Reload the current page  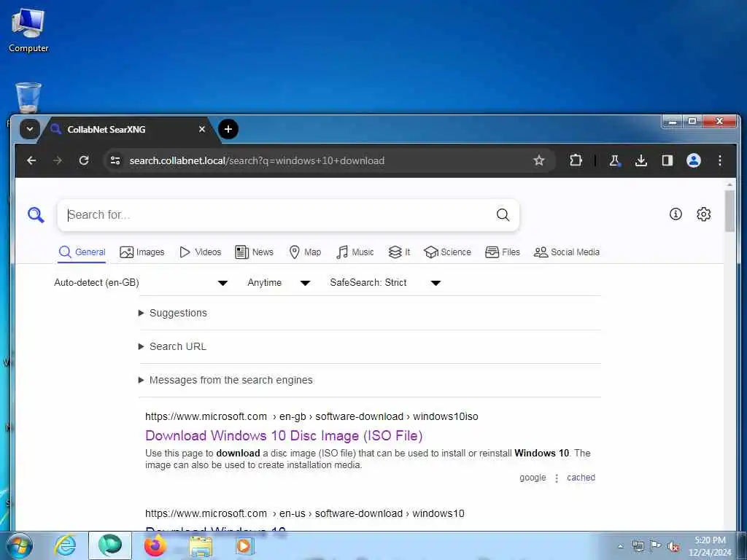click(x=84, y=160)
